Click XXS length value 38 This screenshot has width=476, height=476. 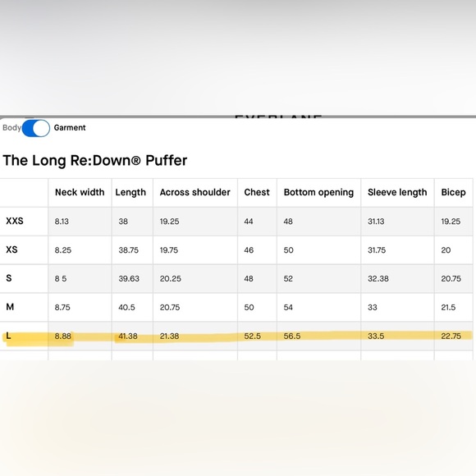click(123, 222)
